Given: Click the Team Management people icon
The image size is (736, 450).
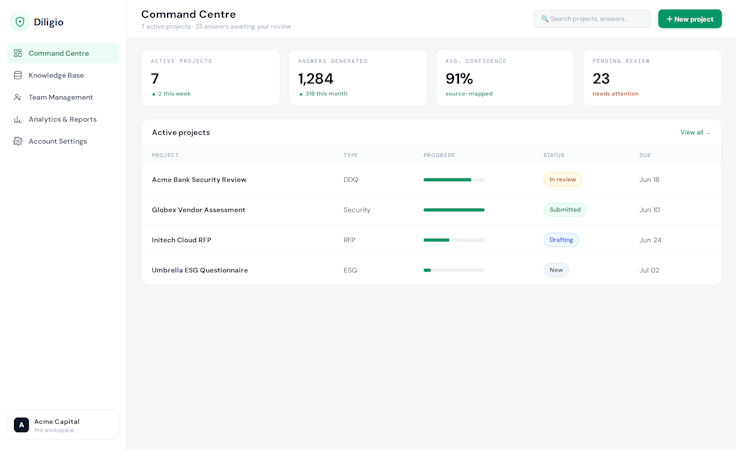Looking at the screenshot, I should (18, 97).
